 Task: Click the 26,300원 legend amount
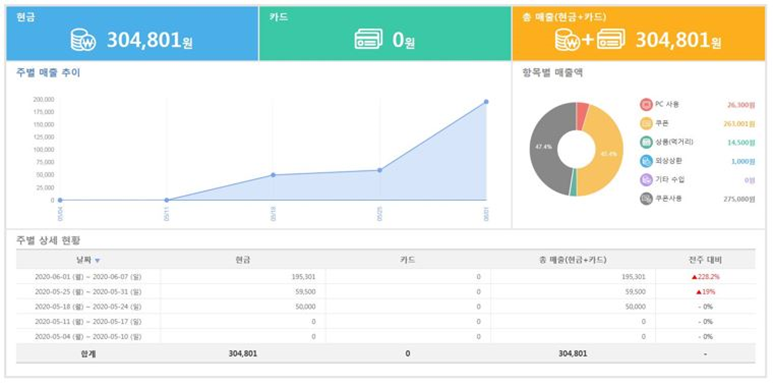tap(741, 105)
